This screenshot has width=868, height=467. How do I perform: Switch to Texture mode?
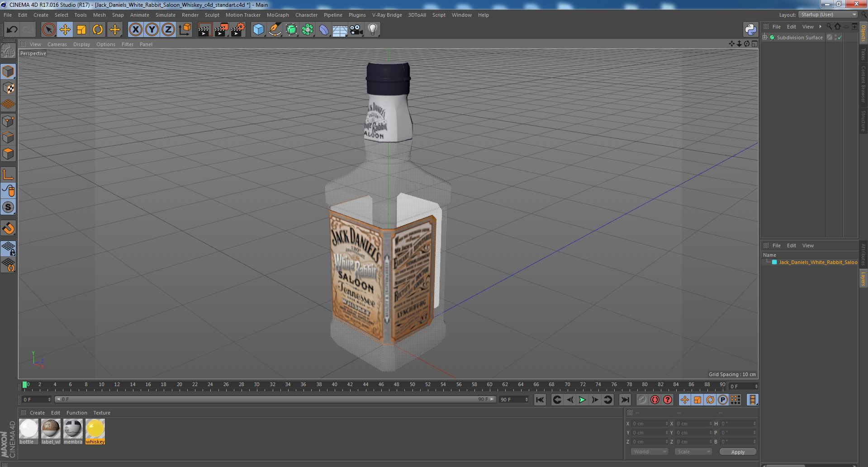(8, 88)
